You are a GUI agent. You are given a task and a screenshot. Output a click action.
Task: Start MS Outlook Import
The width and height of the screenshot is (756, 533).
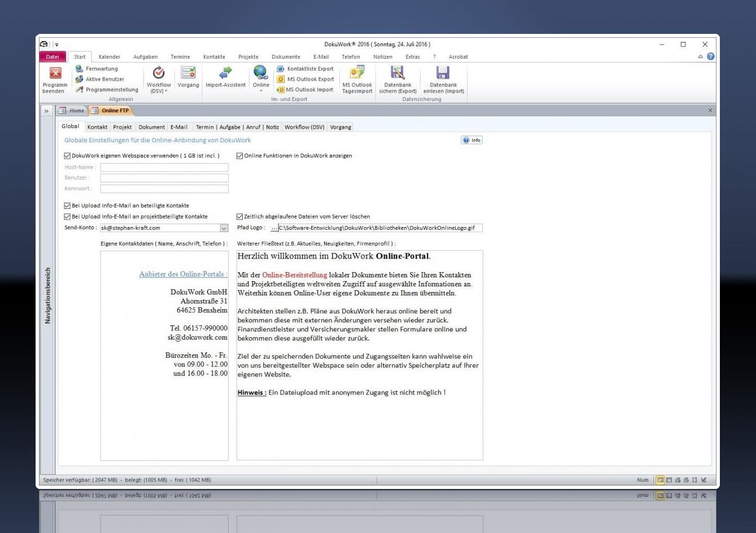[305, 89]
